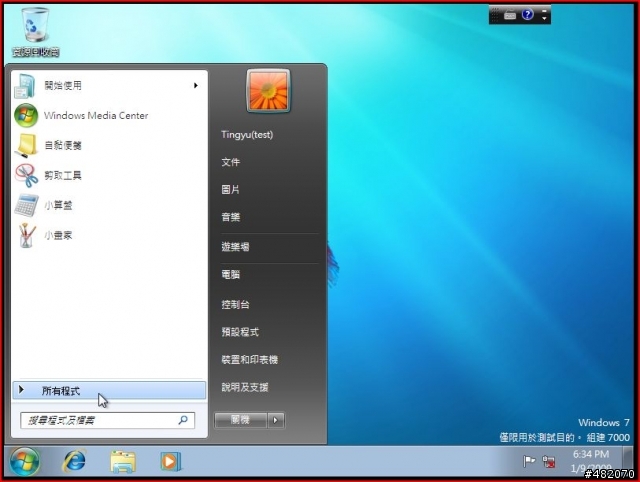Click the Calculator icon

coord(26,205)
